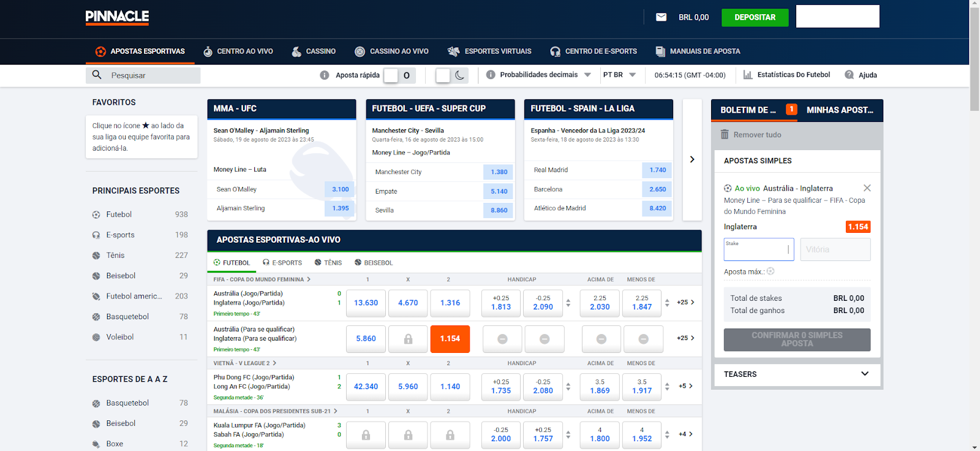Image resolution: width=980 pixels, height=451 pixels.
Task: Click the bet slip count badge 1
Action: [791, 109]
